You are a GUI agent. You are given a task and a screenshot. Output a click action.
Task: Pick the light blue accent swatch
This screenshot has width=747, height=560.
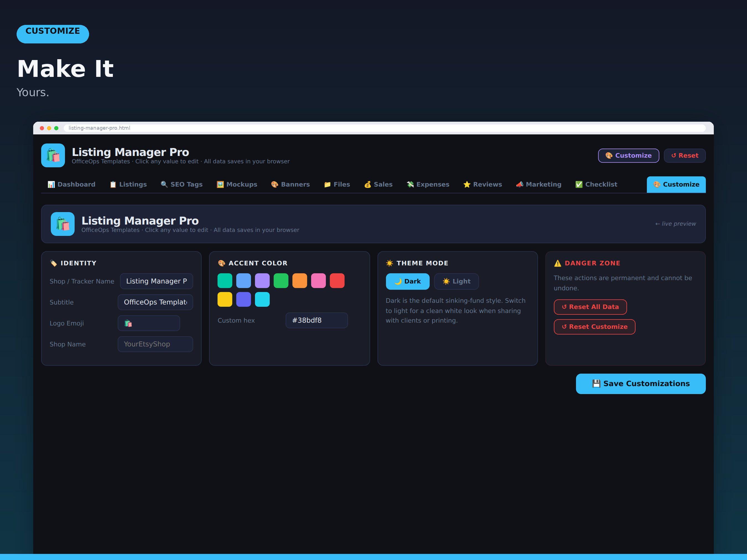tap(243, 281)
